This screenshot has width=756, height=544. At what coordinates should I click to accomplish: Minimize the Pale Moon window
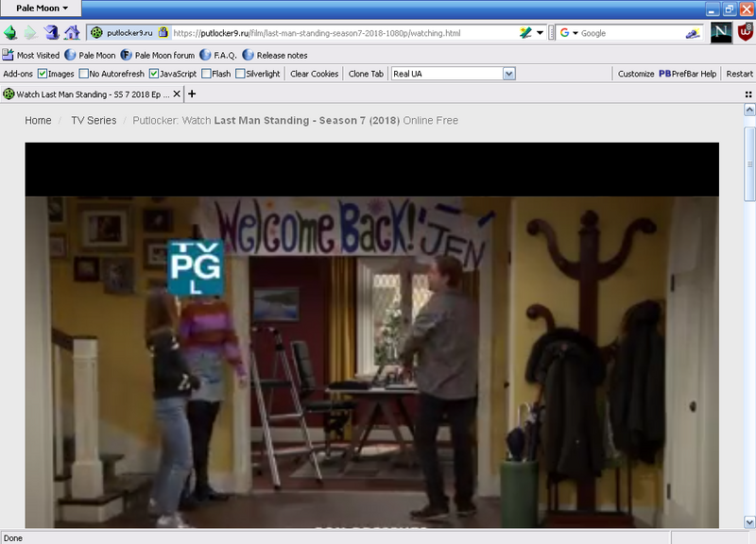[x=713, y=8]
